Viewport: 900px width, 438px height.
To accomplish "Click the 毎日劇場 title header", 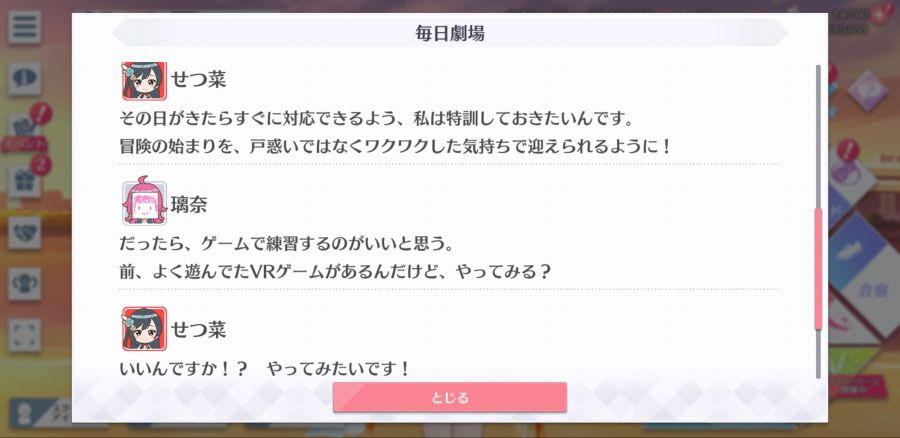I will click(x=449, y=33).
